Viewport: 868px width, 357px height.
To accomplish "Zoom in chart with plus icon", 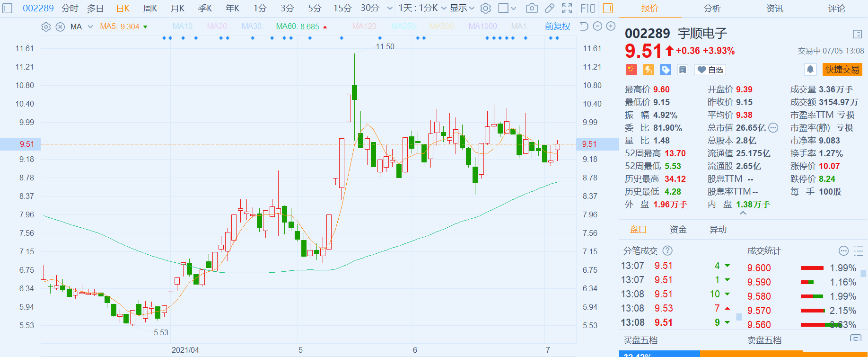I will [611, 27].
